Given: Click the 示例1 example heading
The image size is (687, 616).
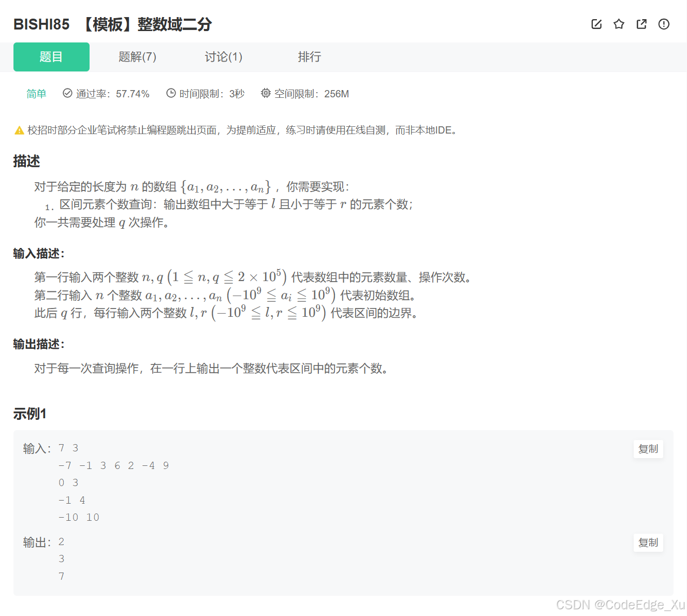Looking at the screenshot, I should coord(29,414).
